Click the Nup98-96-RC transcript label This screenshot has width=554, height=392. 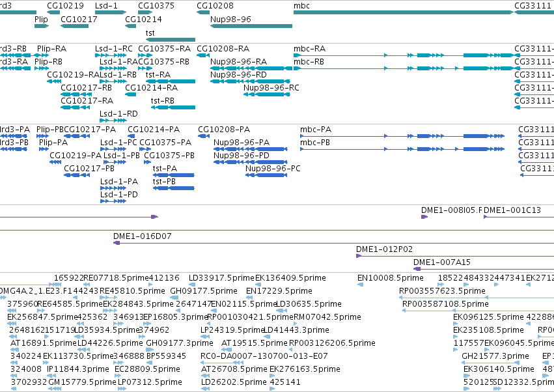click(271, 88)
